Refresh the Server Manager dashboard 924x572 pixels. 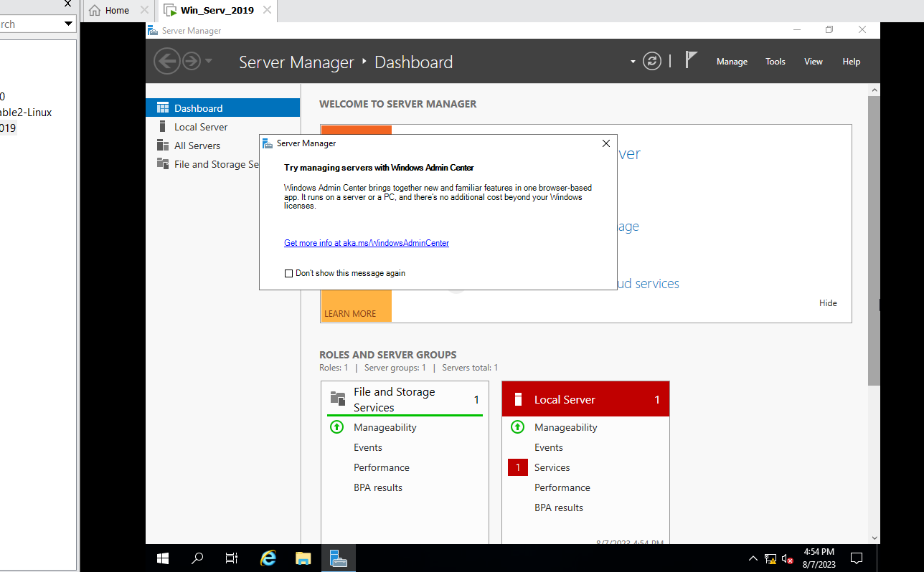651,61
